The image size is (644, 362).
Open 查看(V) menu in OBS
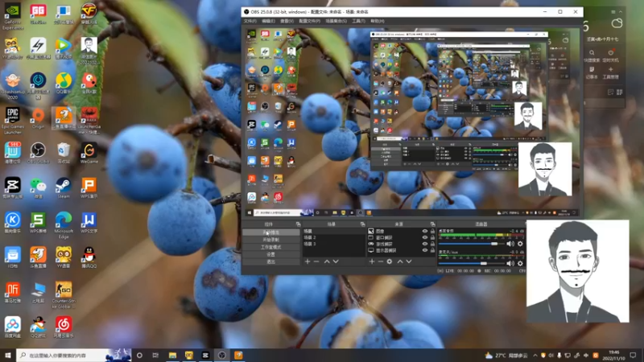coord(287,21)
